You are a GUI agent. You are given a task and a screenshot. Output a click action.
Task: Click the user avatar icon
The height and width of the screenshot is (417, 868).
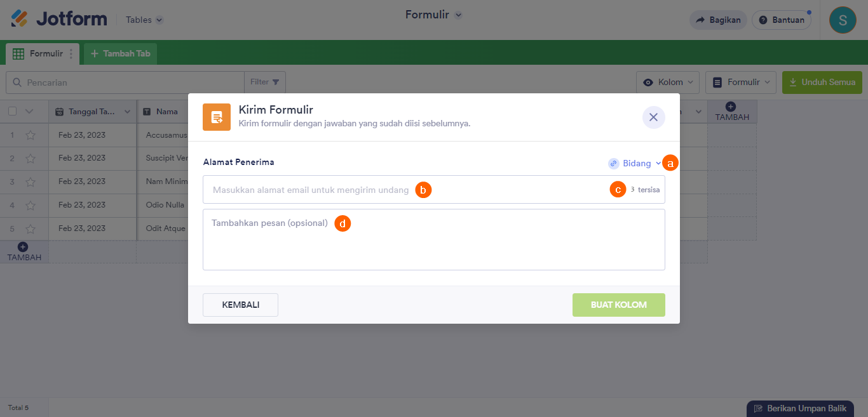[843, 20]
